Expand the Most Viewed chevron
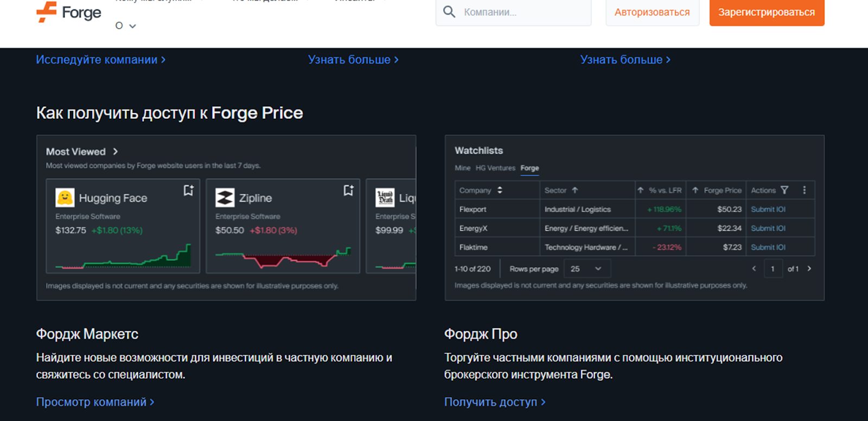 [x=115, y=152]
